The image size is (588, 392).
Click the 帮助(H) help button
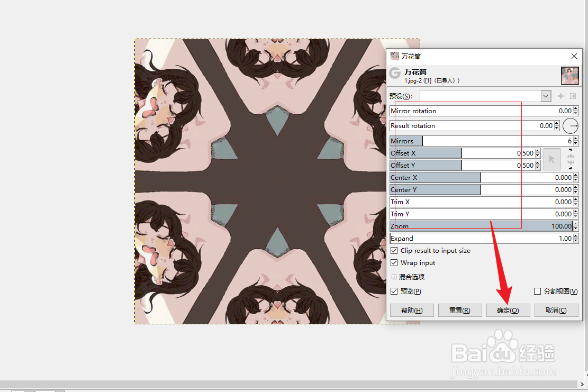pos(412,311)
